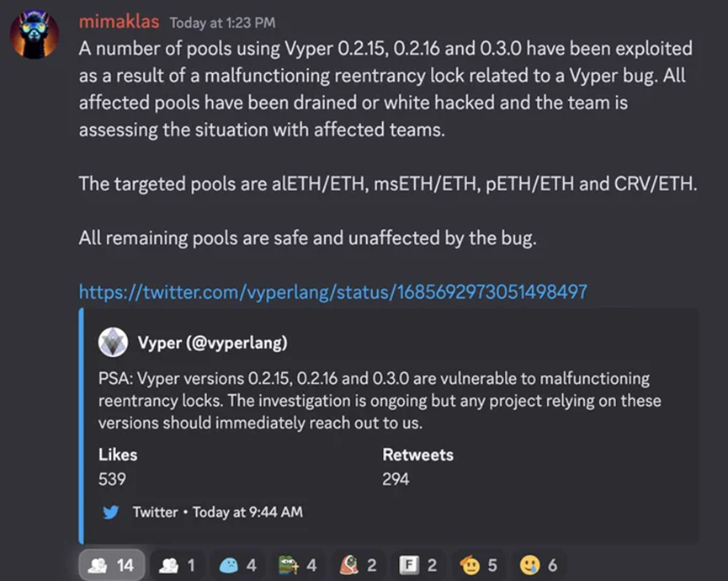This screenshot has height=581, width=728.
Task: React with the smiling tear face emoji
Action: (539, 565)
